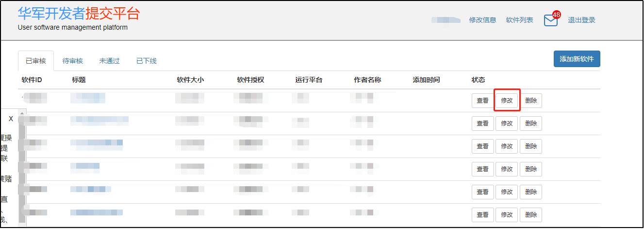Viewport: 644px width, 229px height.
Task: Open the mail messages envelope icon
Action: click(550, 20)
